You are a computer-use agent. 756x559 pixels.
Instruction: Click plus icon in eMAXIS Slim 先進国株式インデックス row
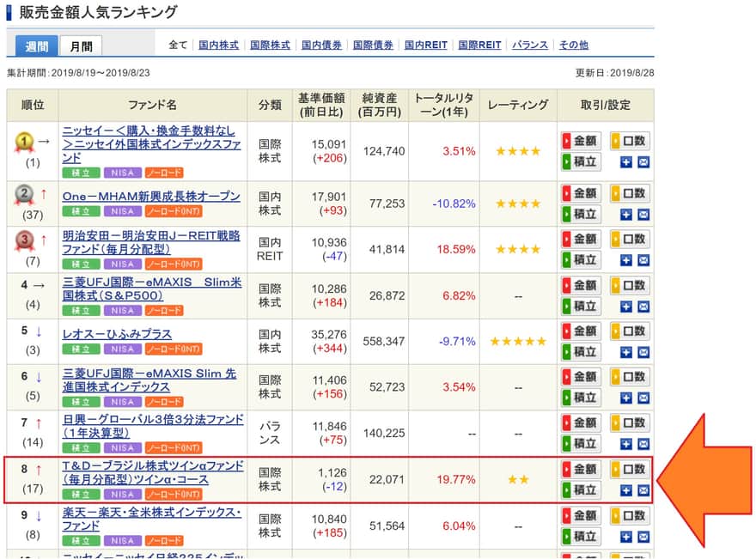coord(625,398)
